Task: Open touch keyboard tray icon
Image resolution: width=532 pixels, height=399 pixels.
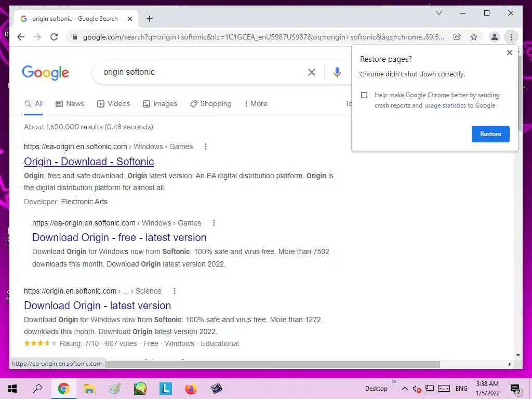Action: 444,389
